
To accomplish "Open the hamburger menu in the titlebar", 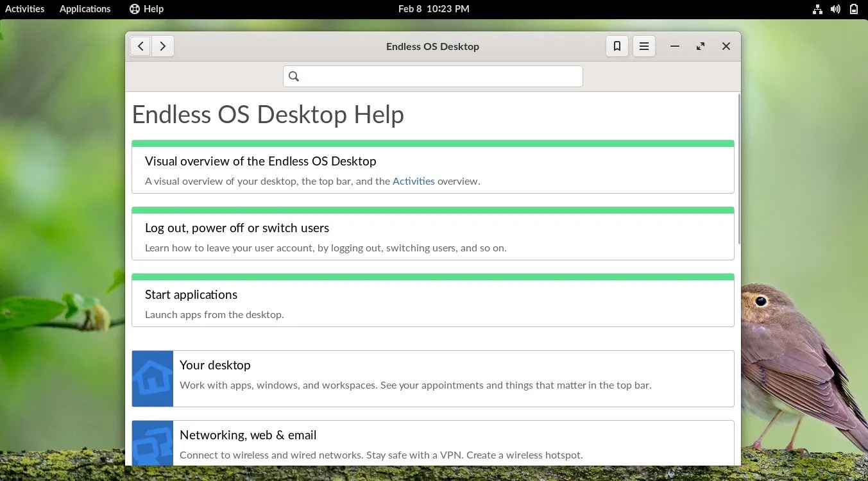I will [643, 46].
